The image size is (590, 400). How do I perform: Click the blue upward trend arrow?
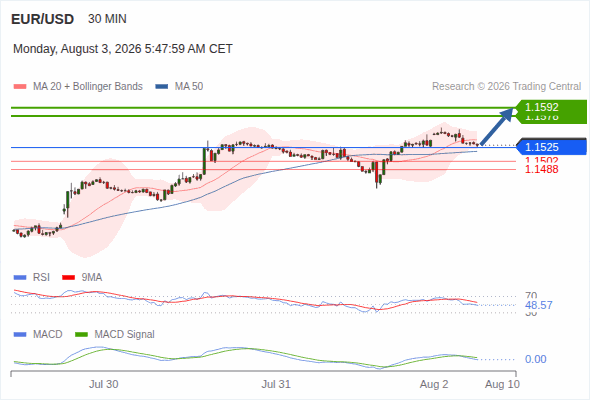point(497,126)
